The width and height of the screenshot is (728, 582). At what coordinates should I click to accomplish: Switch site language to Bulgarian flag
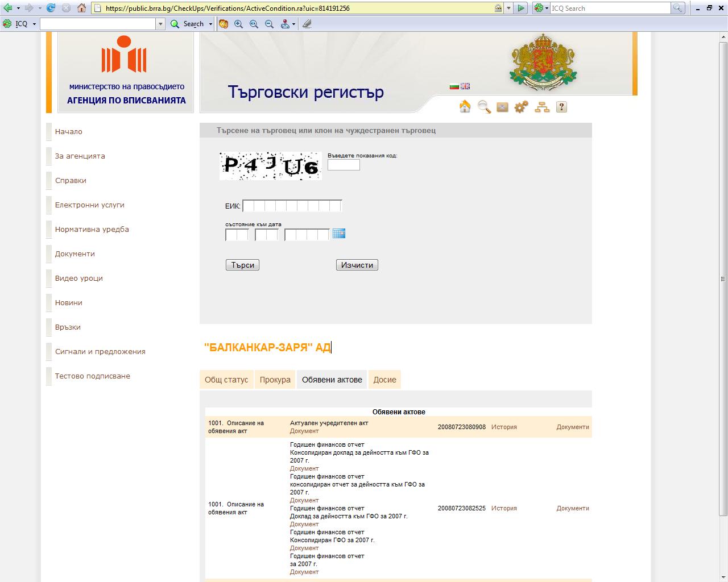454,86
